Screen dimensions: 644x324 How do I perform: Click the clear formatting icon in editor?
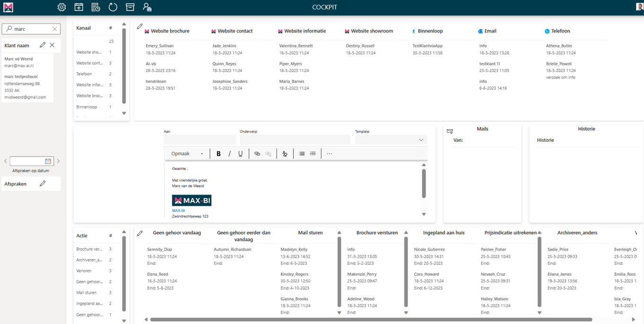(x=285, y=154)
